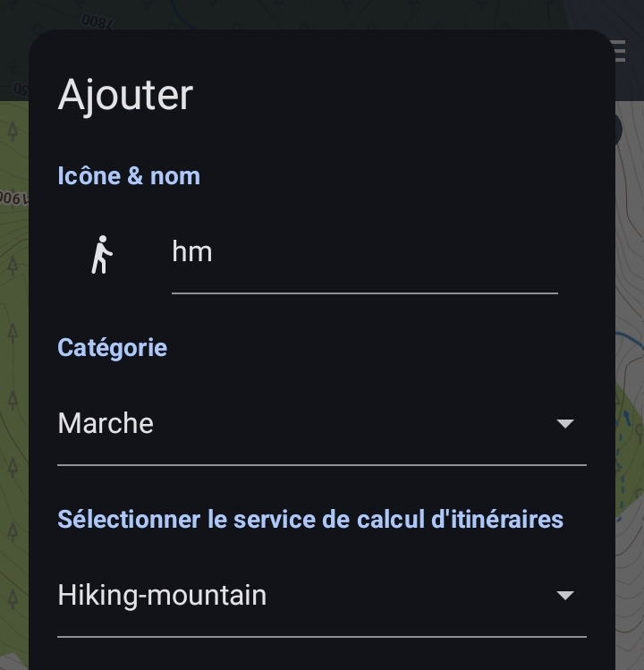Click the routing service section heading

[x=310, y=519]
